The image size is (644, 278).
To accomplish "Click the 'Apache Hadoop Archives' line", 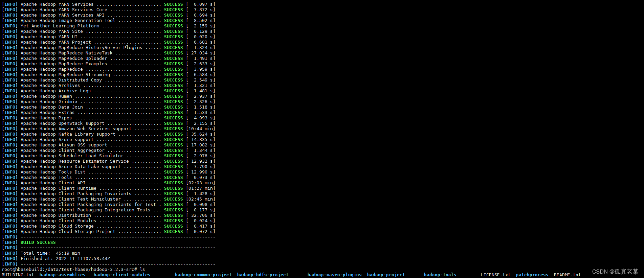I will click(109, 86).
